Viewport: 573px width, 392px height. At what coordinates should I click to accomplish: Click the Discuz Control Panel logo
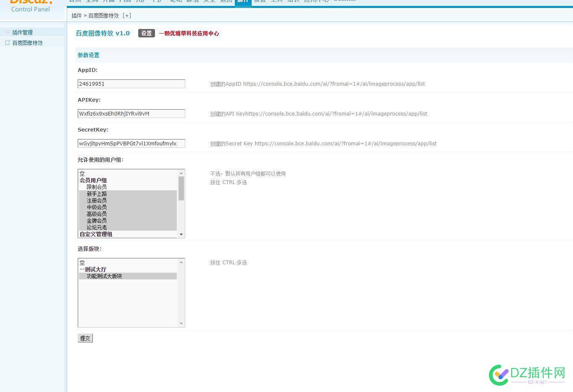click(31, 5)
